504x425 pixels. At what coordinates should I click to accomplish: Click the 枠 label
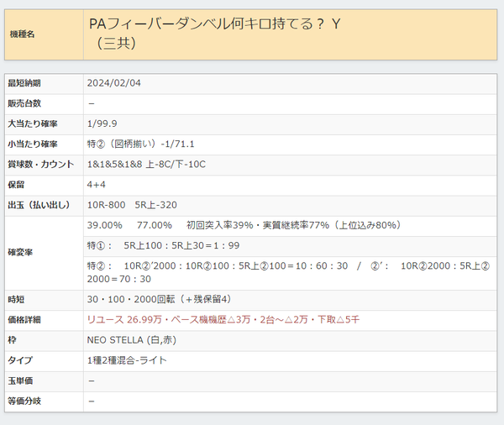click(12, 340)
